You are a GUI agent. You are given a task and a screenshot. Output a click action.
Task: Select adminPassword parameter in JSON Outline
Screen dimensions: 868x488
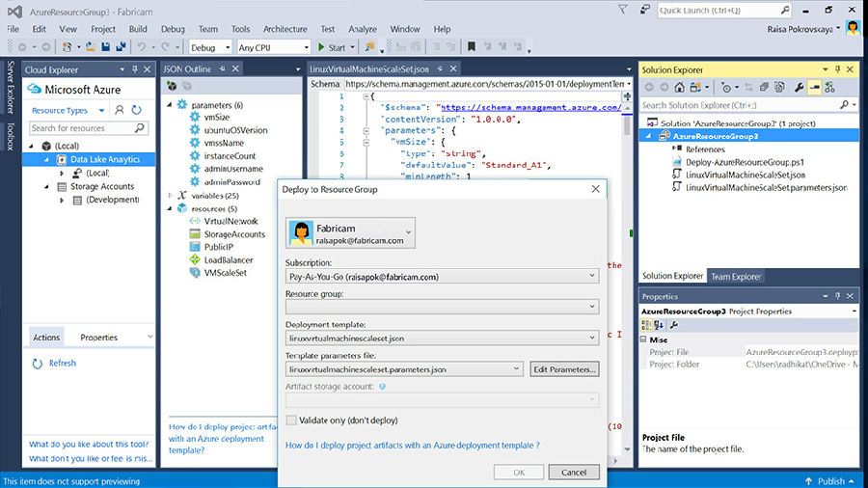point(231,182)
